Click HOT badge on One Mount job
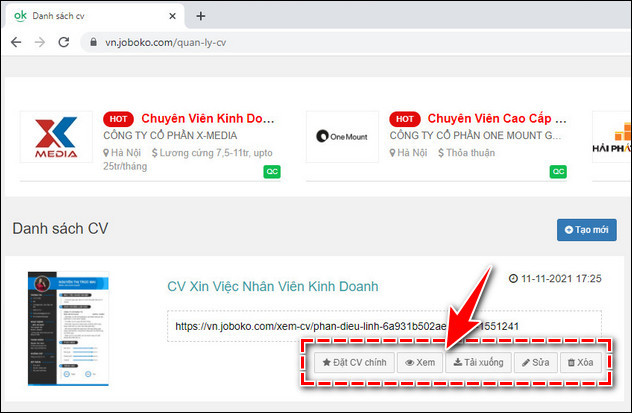 point(405,119)
